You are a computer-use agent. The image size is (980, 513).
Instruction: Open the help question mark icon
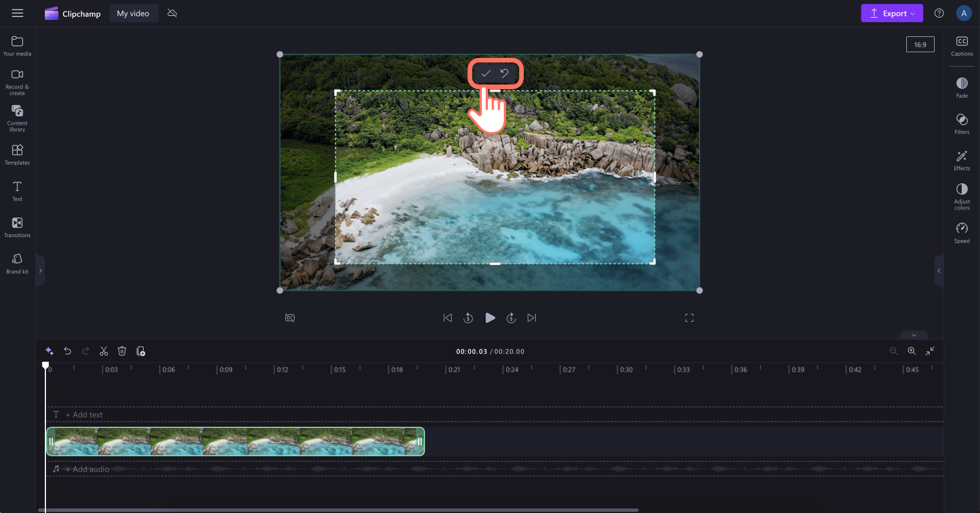[x=939, y=13]
